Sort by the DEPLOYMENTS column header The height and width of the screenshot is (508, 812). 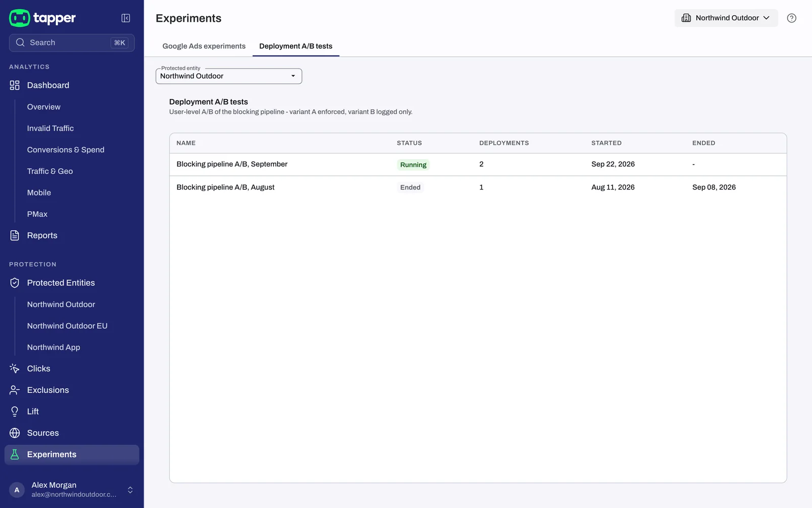[x=504, y=143]
